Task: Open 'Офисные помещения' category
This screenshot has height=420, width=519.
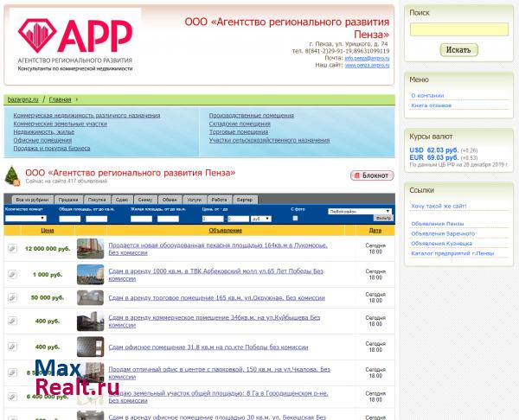Action: 42,140
